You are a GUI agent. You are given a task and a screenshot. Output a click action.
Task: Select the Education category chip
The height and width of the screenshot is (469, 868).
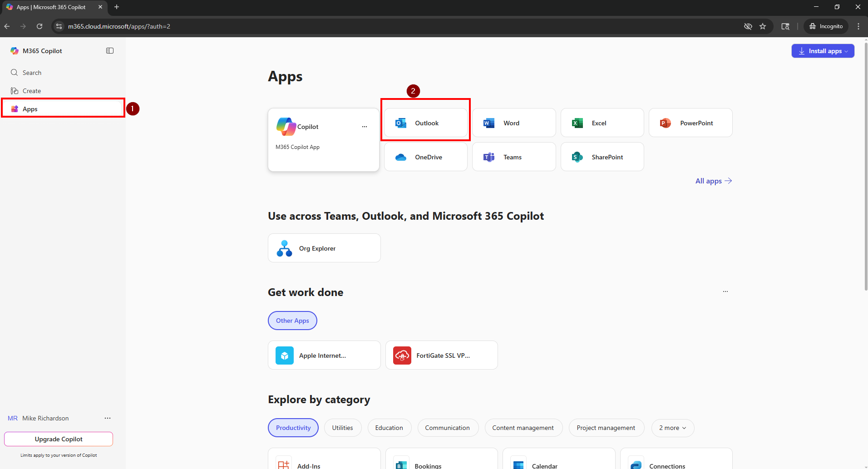click(x=389, y=428)
